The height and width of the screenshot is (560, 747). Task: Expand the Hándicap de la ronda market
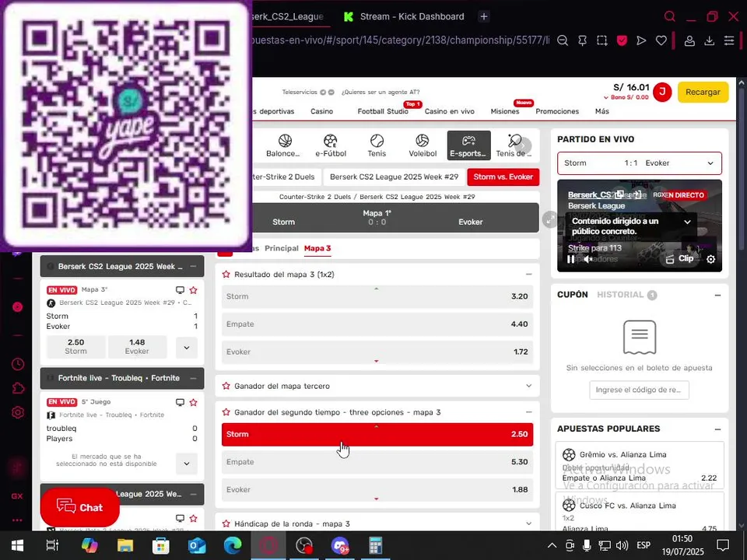click(529, 523)
